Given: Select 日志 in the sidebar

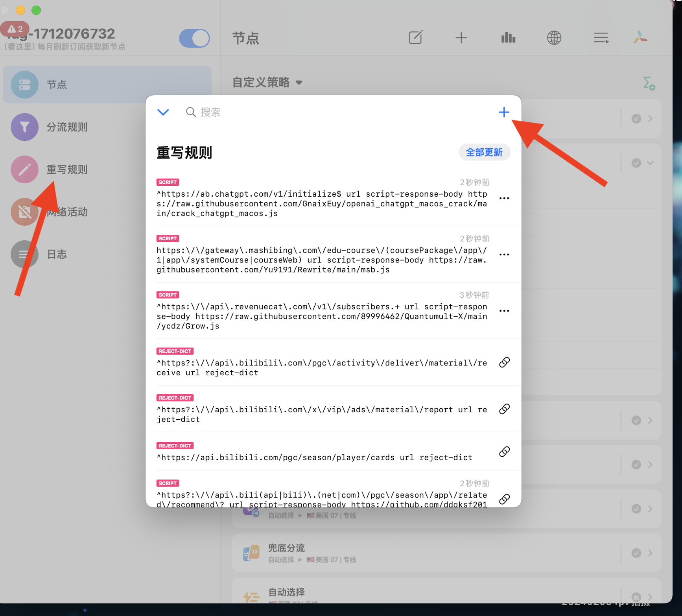Looking at the screenshot, I should (57, 255).
